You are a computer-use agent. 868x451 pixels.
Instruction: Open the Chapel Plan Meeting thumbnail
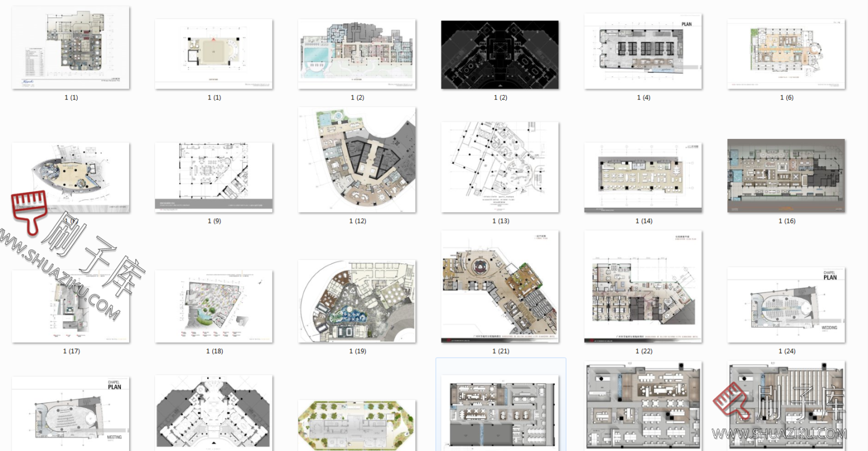click(x=71, y=412)
